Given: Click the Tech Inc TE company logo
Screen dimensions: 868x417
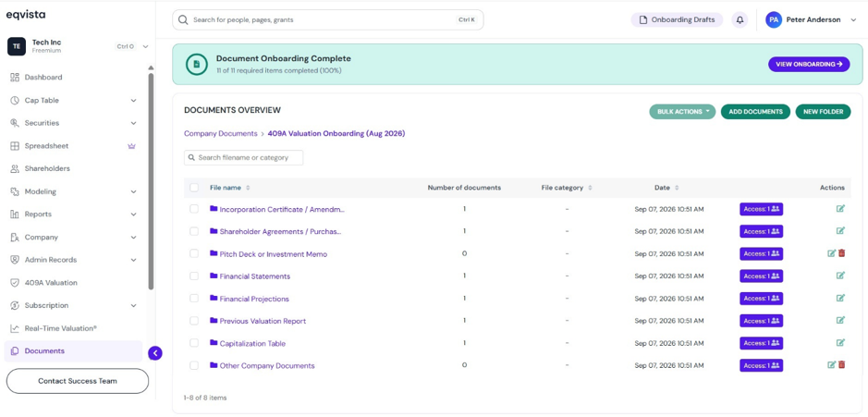Looking at the screenshot, I should click(17, 46).
